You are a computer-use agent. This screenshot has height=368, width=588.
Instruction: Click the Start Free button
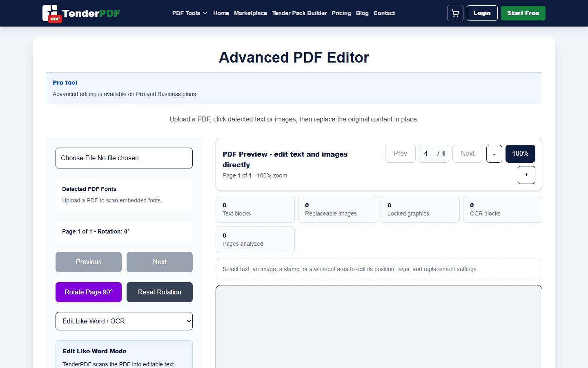pyautogui.click(x=523, y=13)
